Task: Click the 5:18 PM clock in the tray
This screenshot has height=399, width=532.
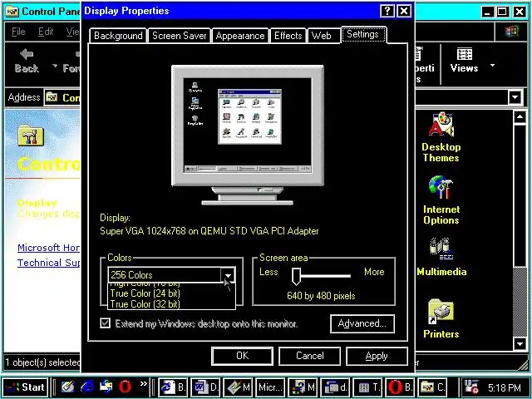Action: (x=505, y=387)
